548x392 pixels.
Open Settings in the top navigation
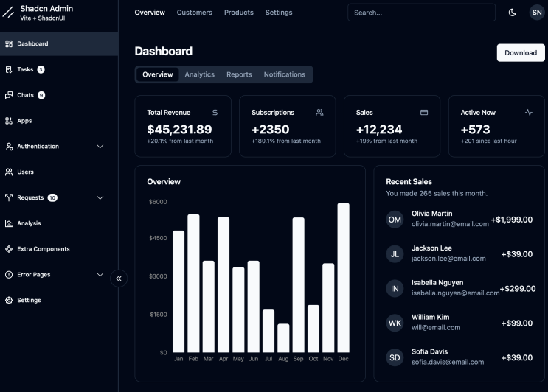279,13
